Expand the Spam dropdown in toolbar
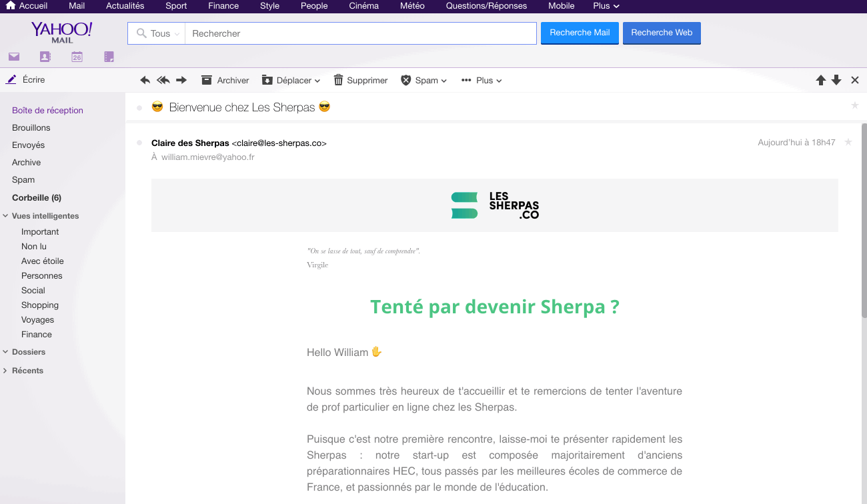This screenshot has height=504, width=867. point(423,80)
